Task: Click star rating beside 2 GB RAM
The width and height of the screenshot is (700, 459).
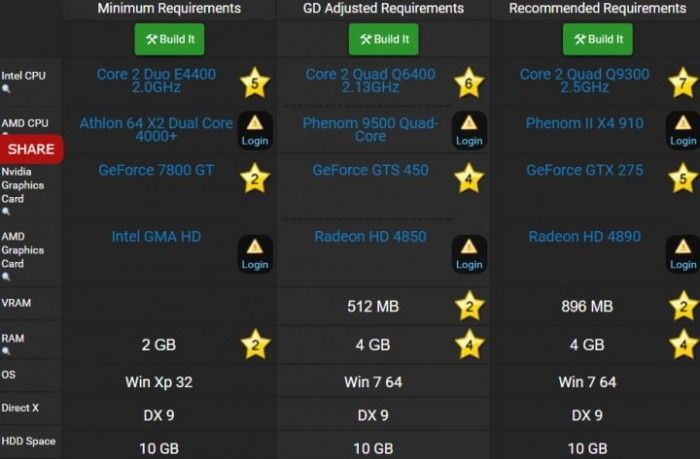Action: coord(255,344)
